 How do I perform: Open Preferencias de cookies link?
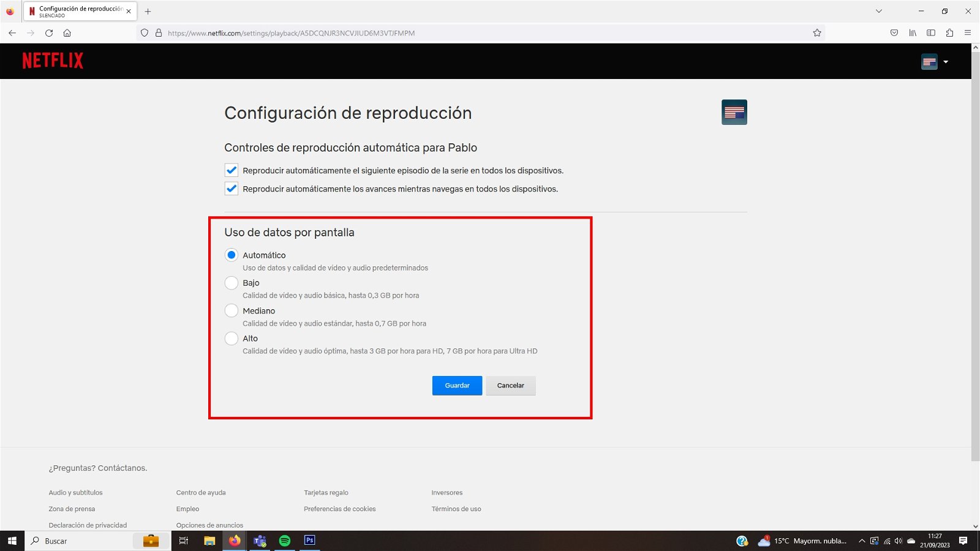tap(340, 509)
